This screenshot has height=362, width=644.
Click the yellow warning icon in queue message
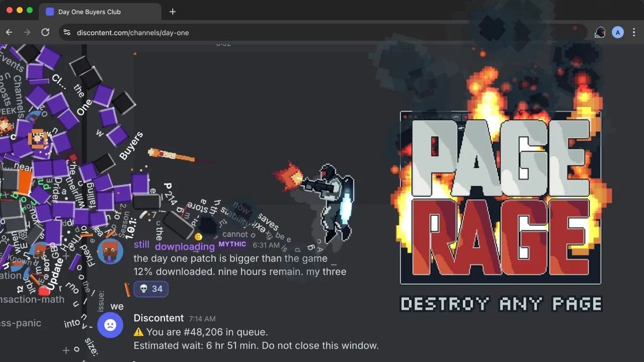(x=139, y=332)
